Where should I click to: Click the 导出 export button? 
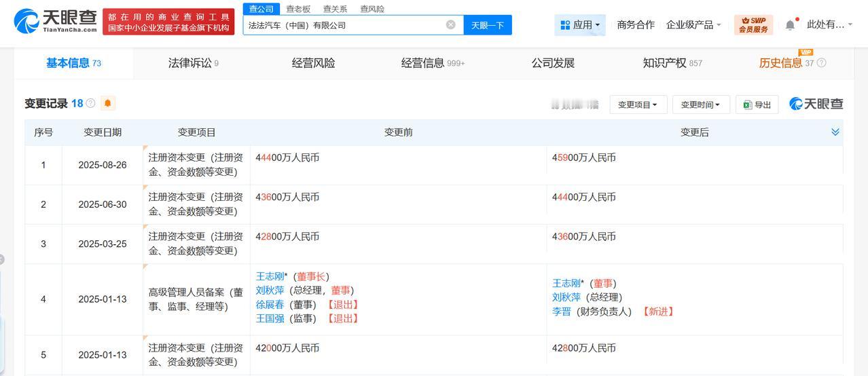tap(757, 105)
